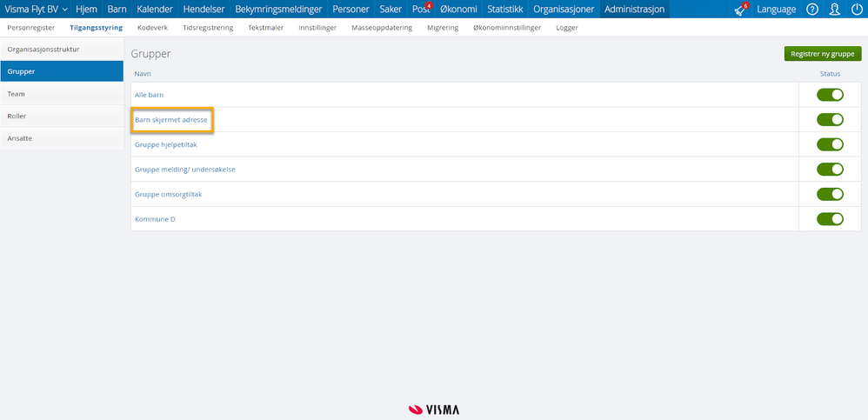Click the Visma logo in the footer
This screenshot has width=868, height=420.
(433, 410)
